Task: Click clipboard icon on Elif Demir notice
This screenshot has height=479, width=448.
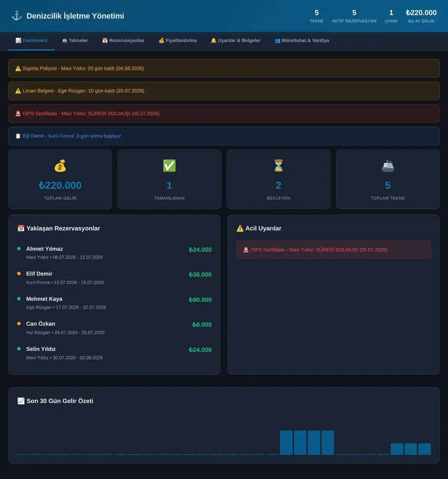Action: (18, 136)
